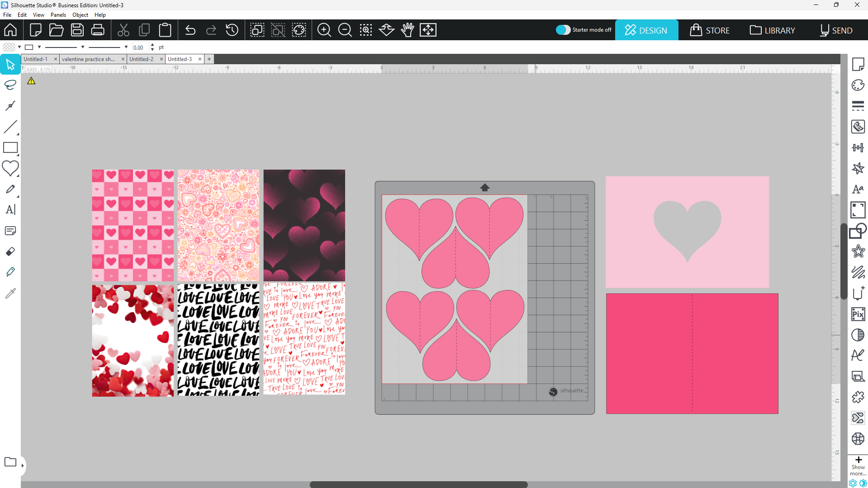
Task: Expand the line color dropdown
Action: click(x=39, y=47)
